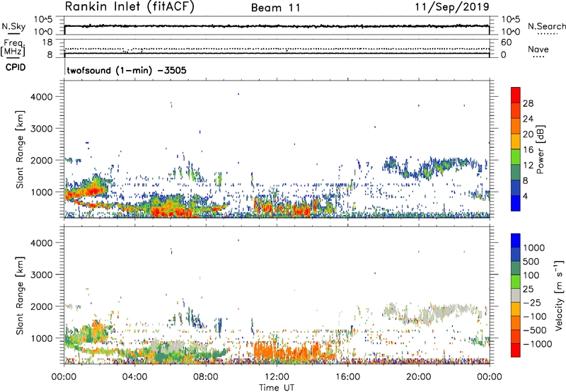Click the 'Nave' legend label
566x392 pixels.
point(538,50)
